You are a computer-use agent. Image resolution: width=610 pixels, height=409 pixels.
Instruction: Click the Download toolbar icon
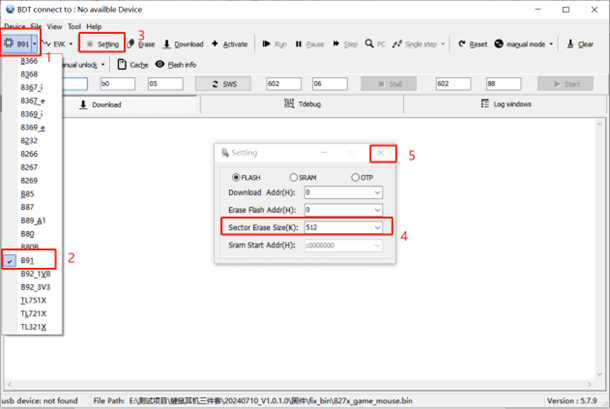pyautogui.click(x=167, y=44)
